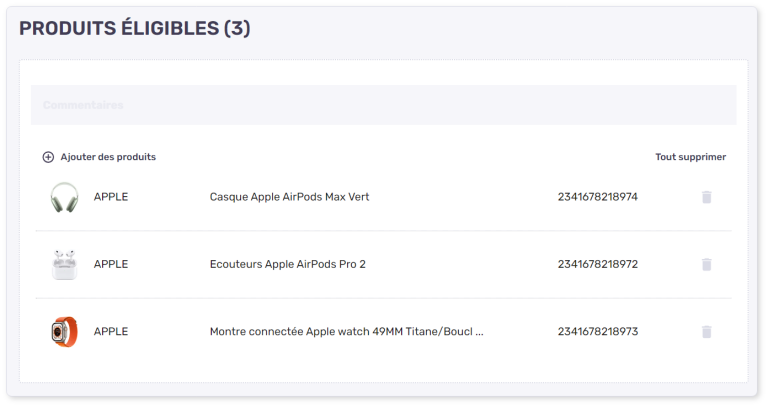Focus the Commentaires input field
This screenshot has height=407, width=768.
point(383,105)
